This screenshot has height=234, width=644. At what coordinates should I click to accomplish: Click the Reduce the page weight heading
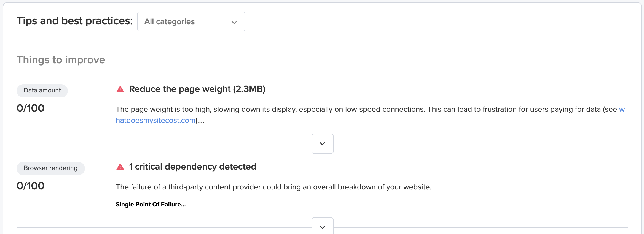(x=197, y=89)
